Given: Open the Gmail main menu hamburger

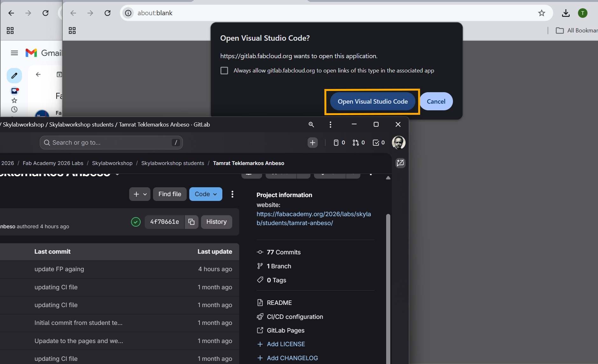Looking at the screenshot, I should pos(14,53).
